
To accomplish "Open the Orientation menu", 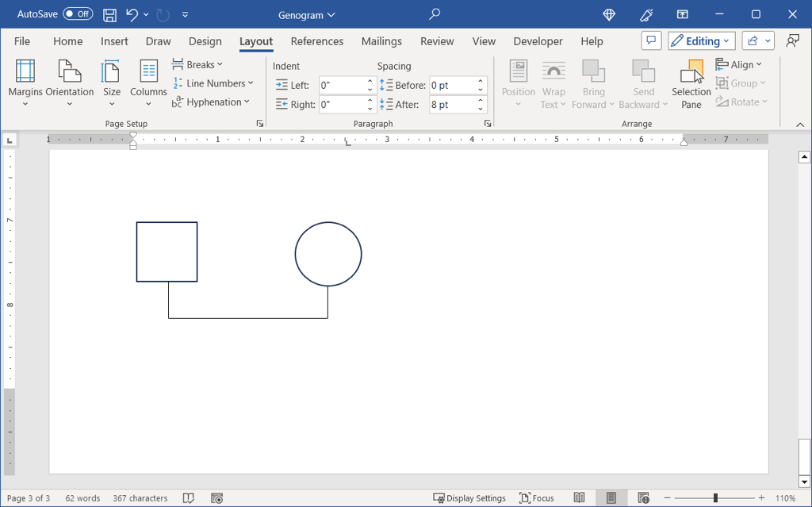I will pyautogui.click(x=70, y=83).
